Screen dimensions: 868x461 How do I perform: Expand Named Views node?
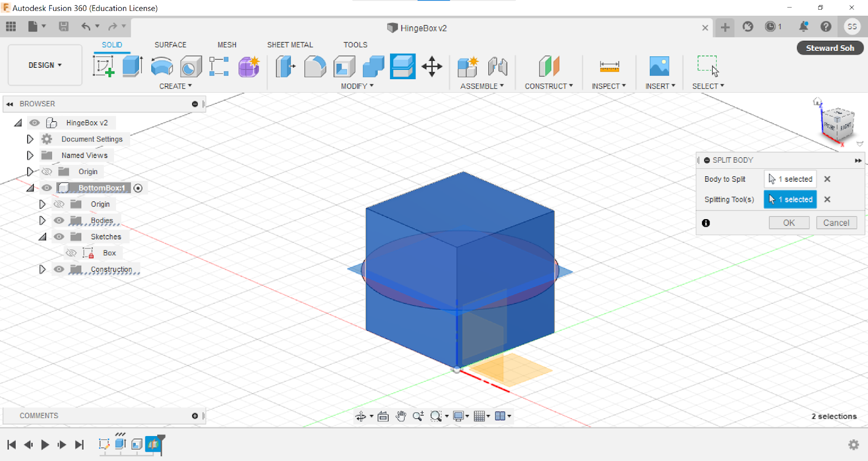click(30, 155)
